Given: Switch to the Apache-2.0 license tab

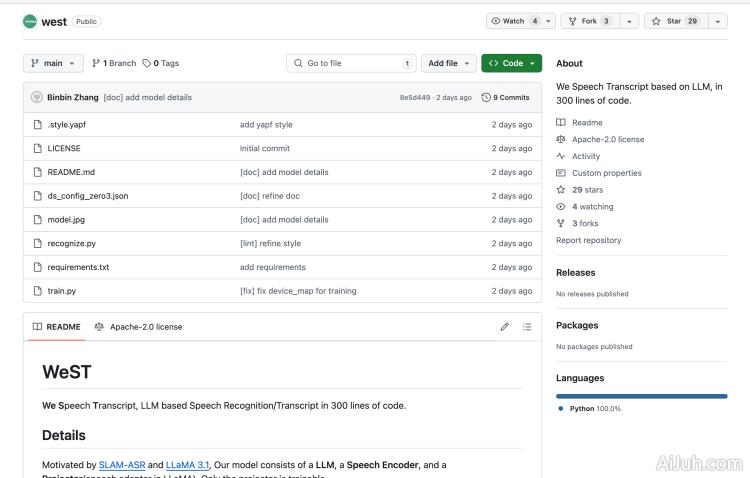Looking at the screenshot, I should tap(138, 327).
